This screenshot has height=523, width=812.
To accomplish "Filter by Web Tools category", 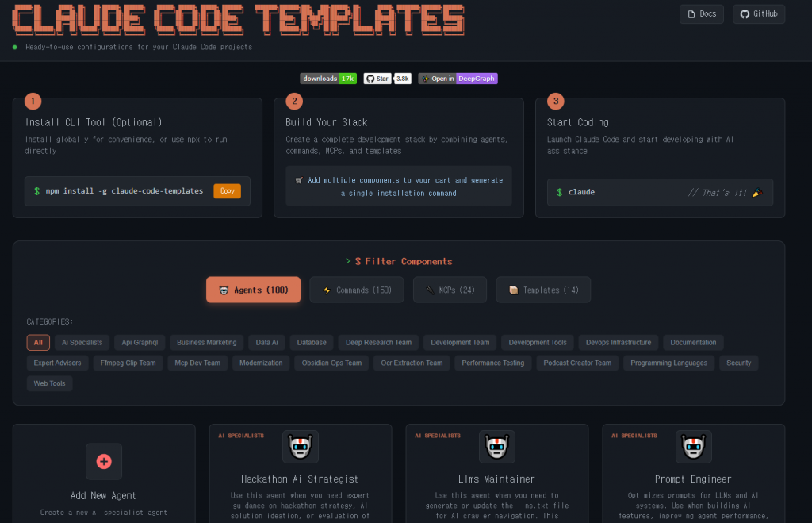I will click(50, 383).
